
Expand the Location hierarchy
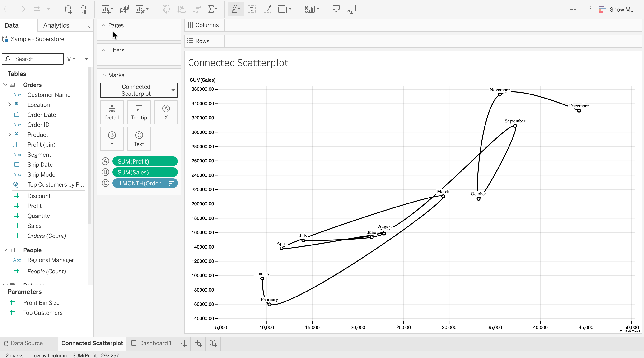tap(9, 104)
